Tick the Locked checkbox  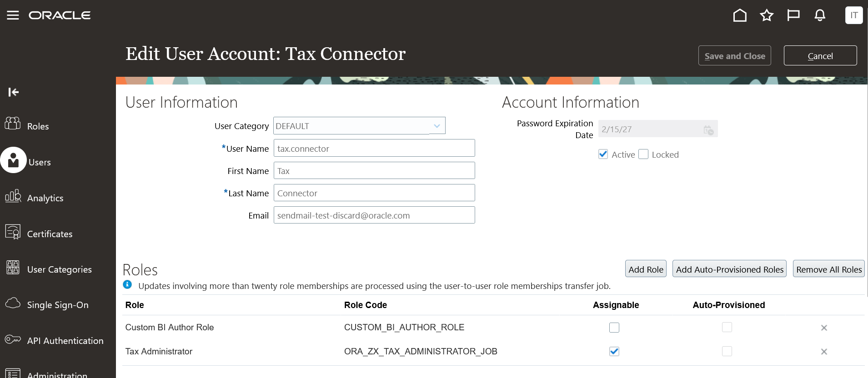643,154
